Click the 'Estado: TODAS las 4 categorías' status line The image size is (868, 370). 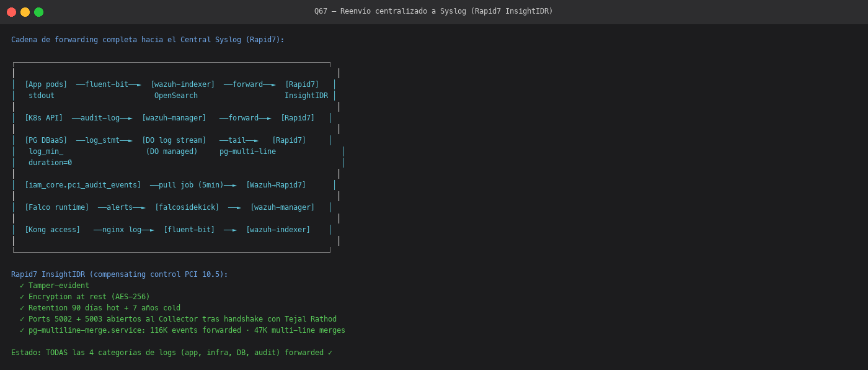(172, 353)
